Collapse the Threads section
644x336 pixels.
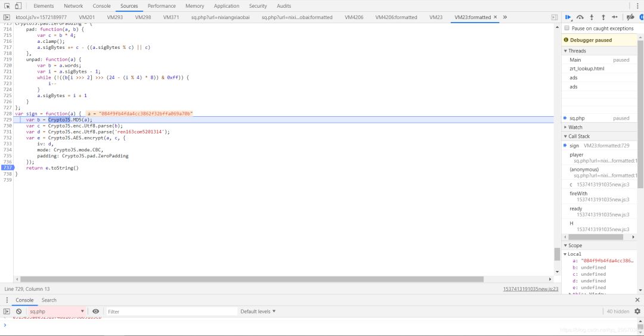point(577,51)
